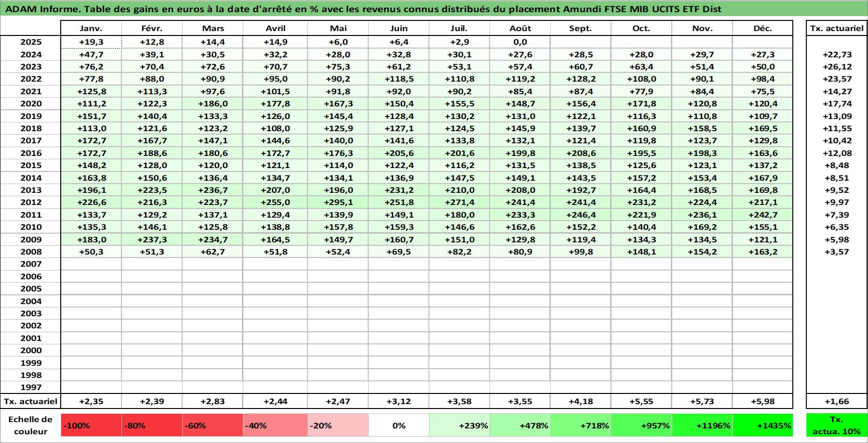Select the +50,3 cell in January 2008
This screenshot has width=868, height=443.
(x=91, y=252)
